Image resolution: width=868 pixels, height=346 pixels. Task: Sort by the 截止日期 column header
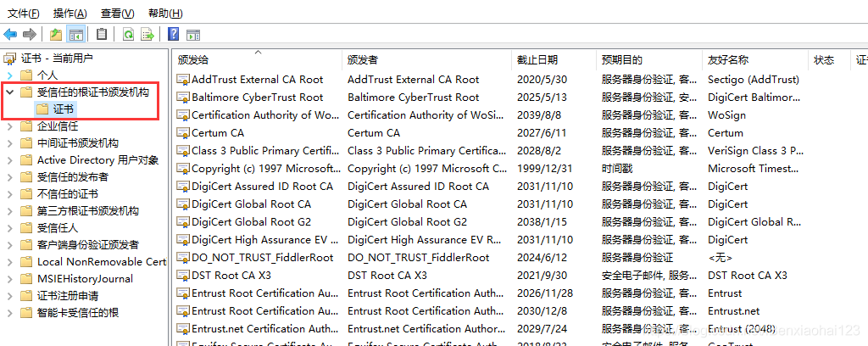click(554, 60)
